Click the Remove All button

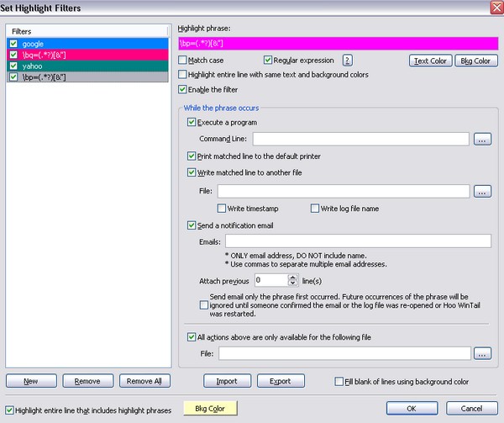coord(144,381)
